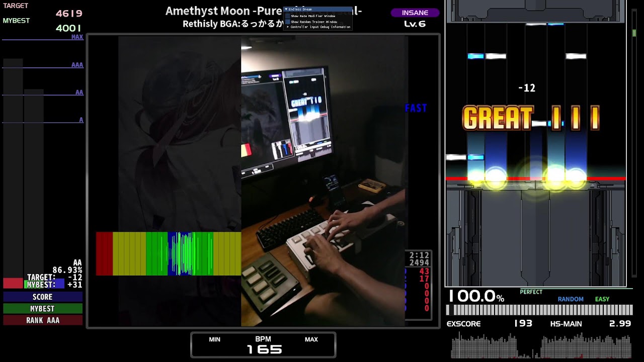Screen dimensions: 644x362
Task: Enable Show Random Trainer Window checkbox
Action: point(288,22)
